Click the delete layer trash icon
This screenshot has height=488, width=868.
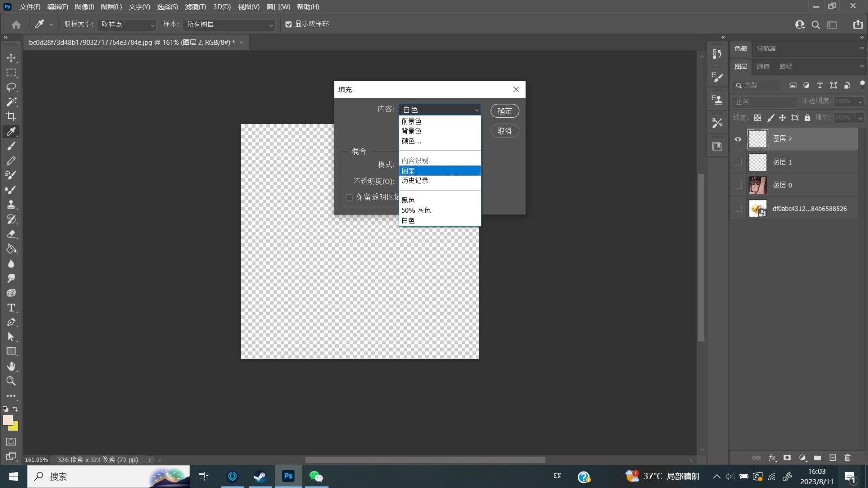[848, 458]
